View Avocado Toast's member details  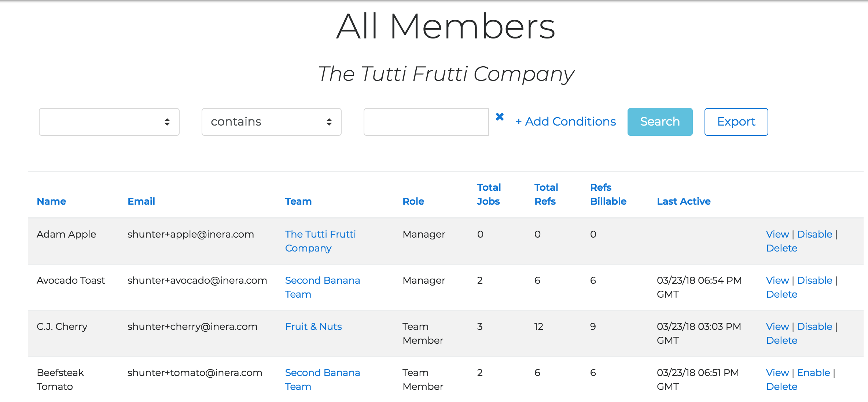[777, 280]
